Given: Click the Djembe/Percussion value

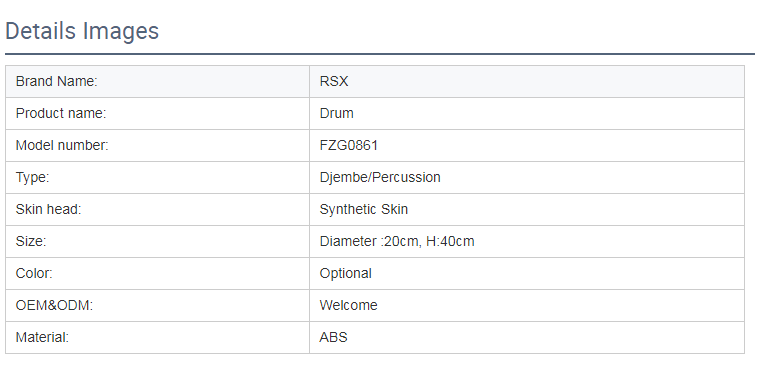Looking at the screenshot, I should click(x=380, y=177).
